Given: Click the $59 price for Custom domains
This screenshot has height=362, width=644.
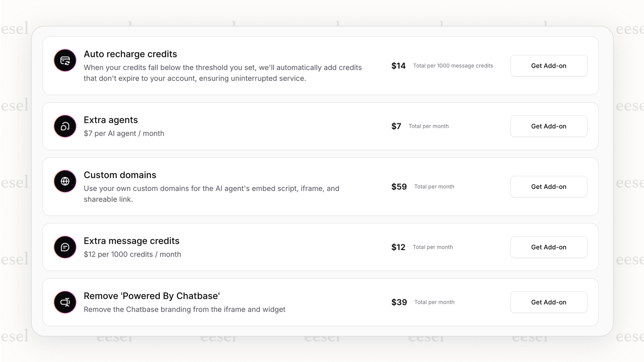Looking at the screenshot, I should [x=399, y=187].
